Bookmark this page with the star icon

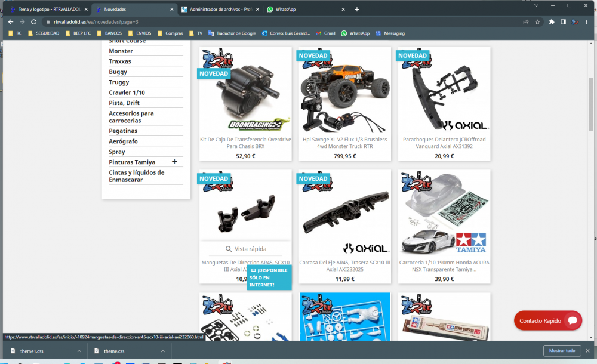click(x=537, y=21)
